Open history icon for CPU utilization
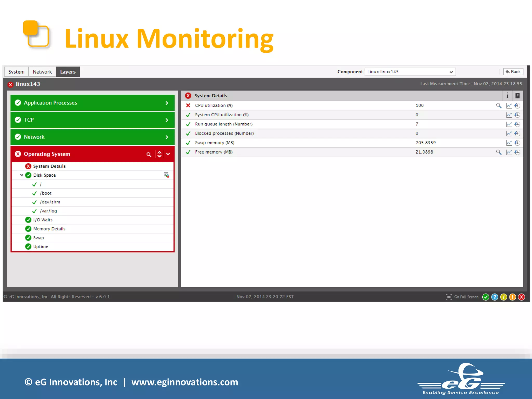Screen dimensions: 532x399 tap(517, 106)
